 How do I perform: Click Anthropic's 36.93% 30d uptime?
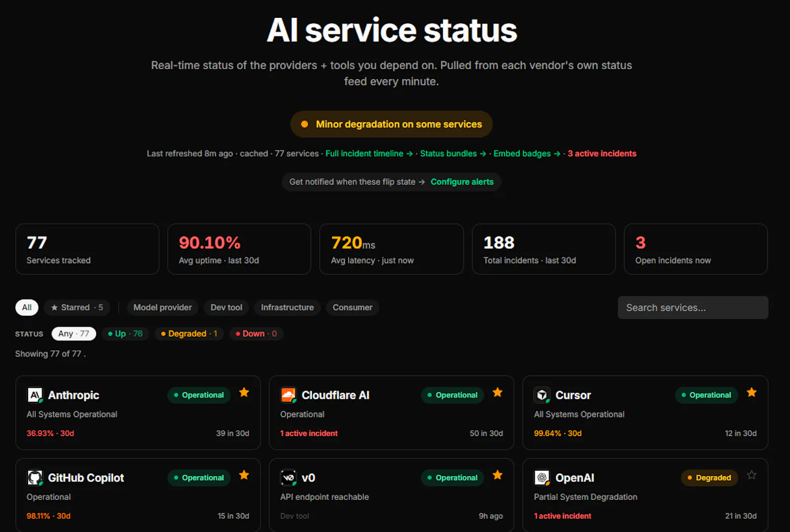pos(50,433)
